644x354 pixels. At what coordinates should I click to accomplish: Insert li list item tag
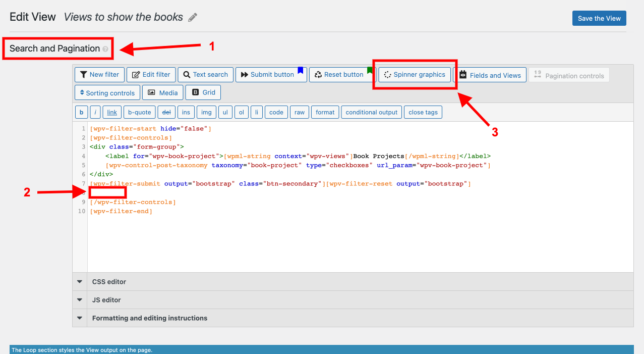[257, 112]
